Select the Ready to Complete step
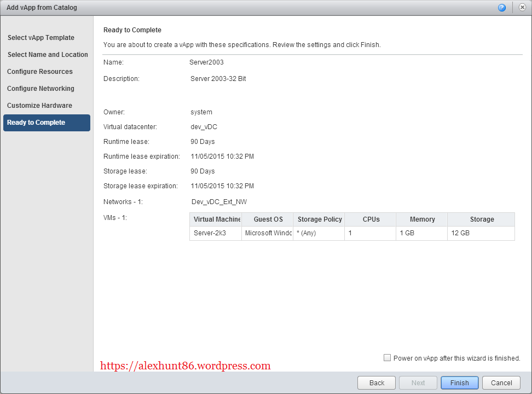The height and width of the screenshot is (394, 532). [36, 123]
